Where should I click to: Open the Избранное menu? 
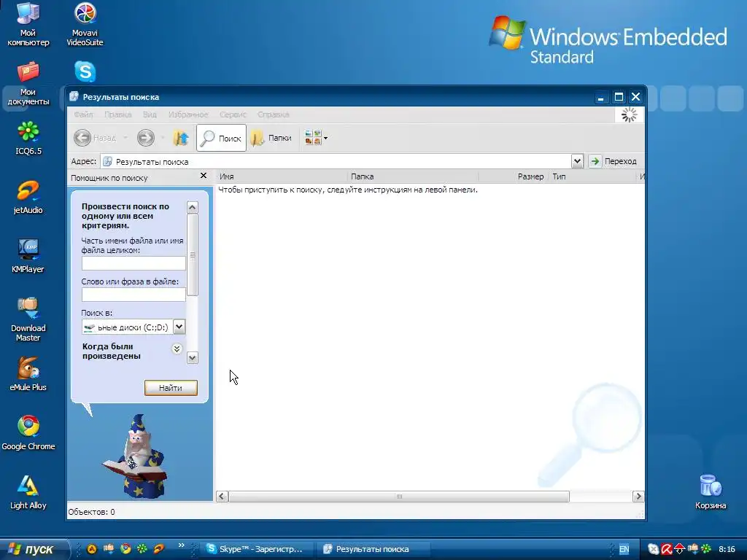tap(188, 114)
